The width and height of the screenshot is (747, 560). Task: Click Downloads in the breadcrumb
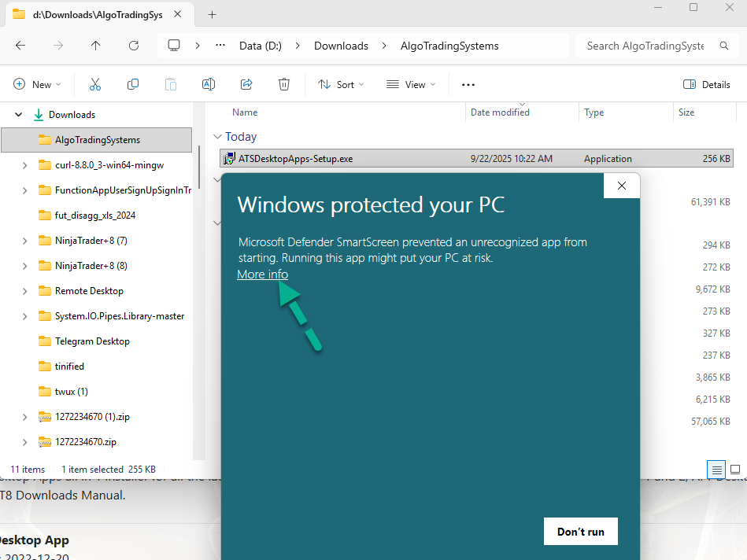pos(341,46)
